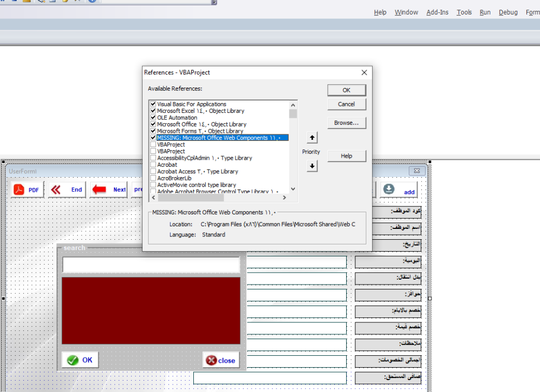Viewport: 540px width, 392px height.
Task: Click the text box beside خصم قيمة label
Action: click(297, 328)
